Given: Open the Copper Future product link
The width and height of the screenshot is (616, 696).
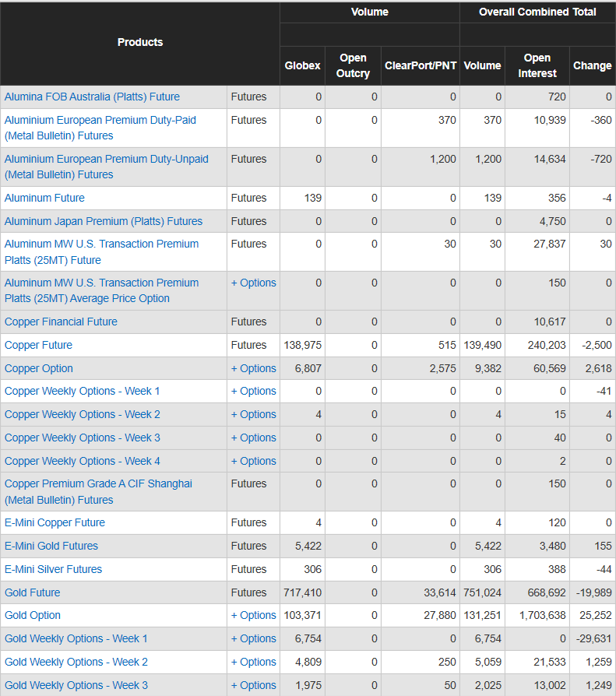Looking at the screenshot, I should [38, 345].
